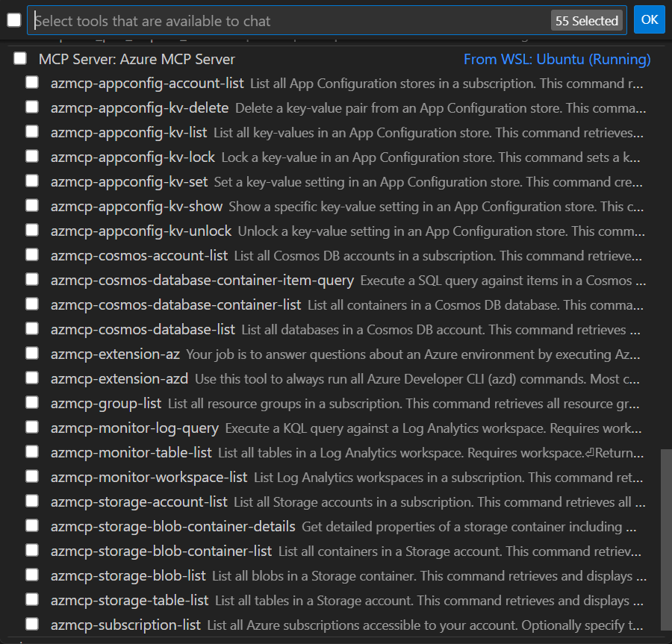Select the azmcp-cosmos-database-container-item-query tool name
672x644 pixels.
pyautogui.click(x=202, y=280)
